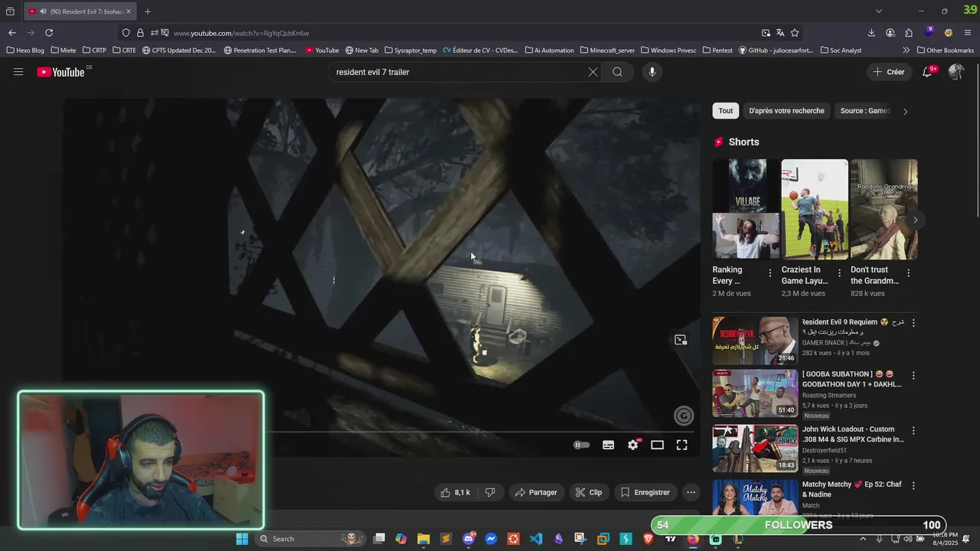Open the John Wick Loadout video thumbnail
Viewport: 980px width, 551px height.
(755, 448)
